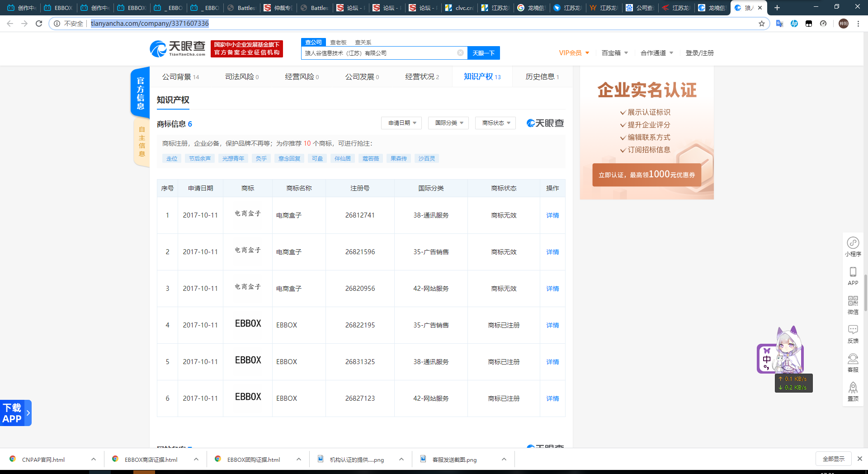
Task: Open the 国际分类 filter dropdown
Action: [449, 123]
